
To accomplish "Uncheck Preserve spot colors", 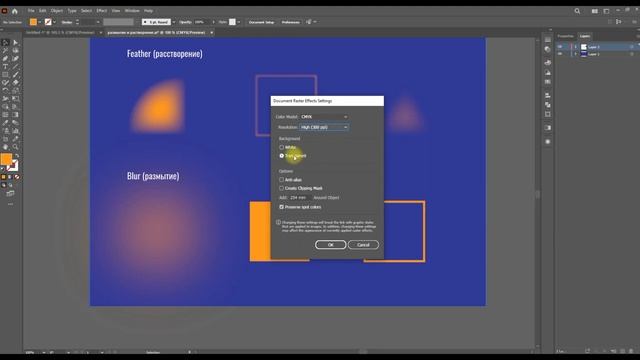I will coord(282,207).
